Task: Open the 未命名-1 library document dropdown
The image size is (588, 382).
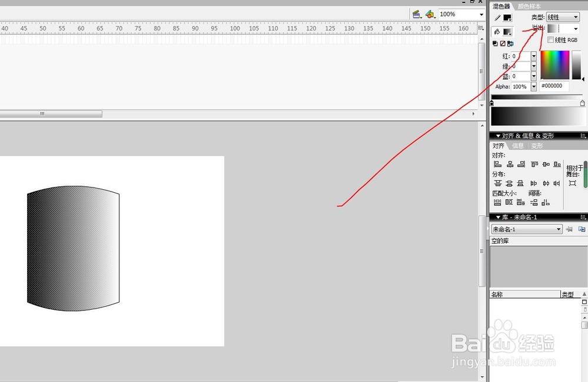Action: [526, 229]
